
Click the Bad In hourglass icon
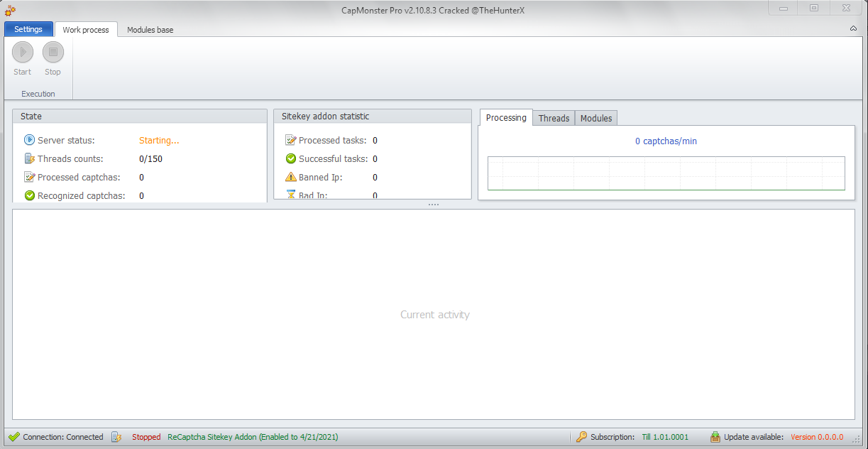pos(291,195)
